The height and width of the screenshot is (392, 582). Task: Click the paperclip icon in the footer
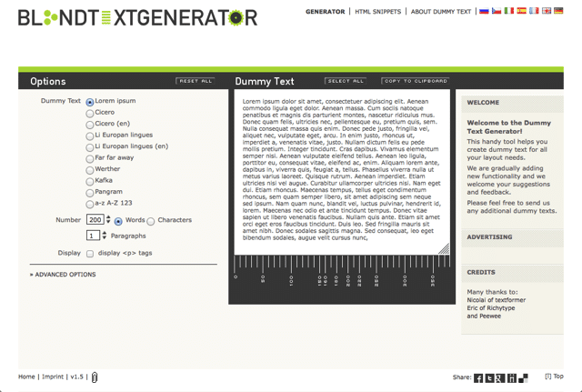(x=95, y=377)
